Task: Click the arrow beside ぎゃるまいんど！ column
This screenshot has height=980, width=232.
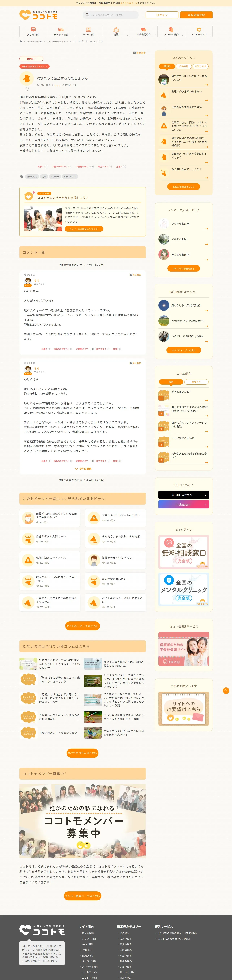Action: pyautogui.click(x=207, y=400)
